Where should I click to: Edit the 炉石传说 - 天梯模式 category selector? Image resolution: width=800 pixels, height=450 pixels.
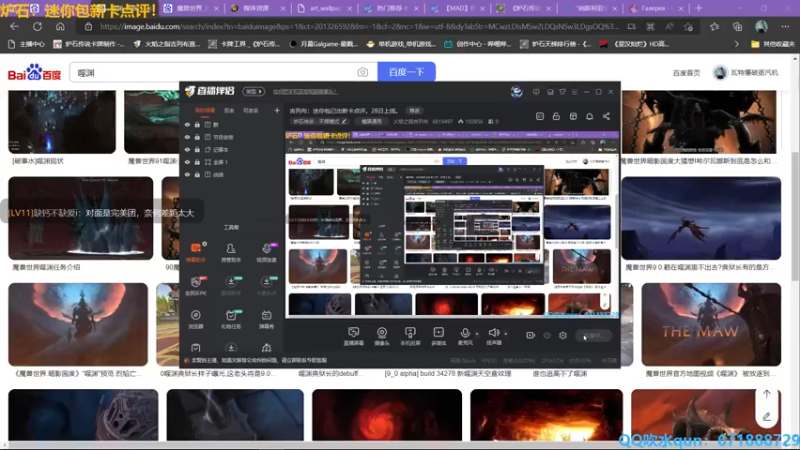coord(319,121)
